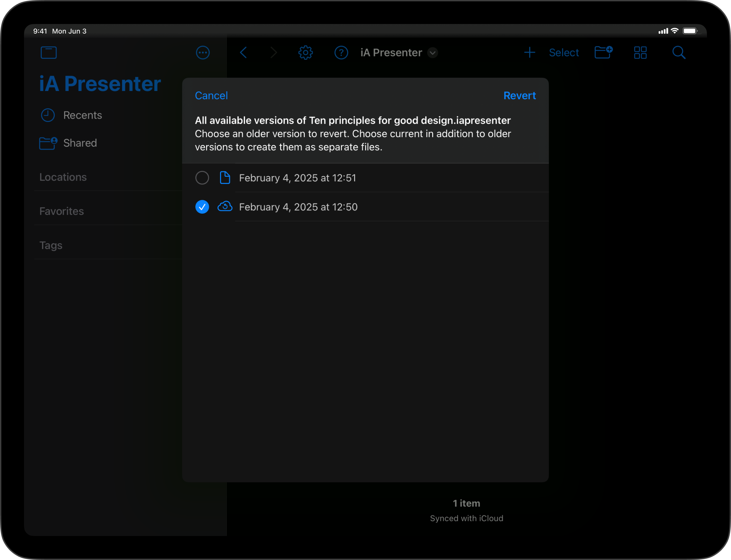This screenshot has height=560, width=731.
Task: Toggle the sidebar panel icon
Action: (x=49, y=53)
